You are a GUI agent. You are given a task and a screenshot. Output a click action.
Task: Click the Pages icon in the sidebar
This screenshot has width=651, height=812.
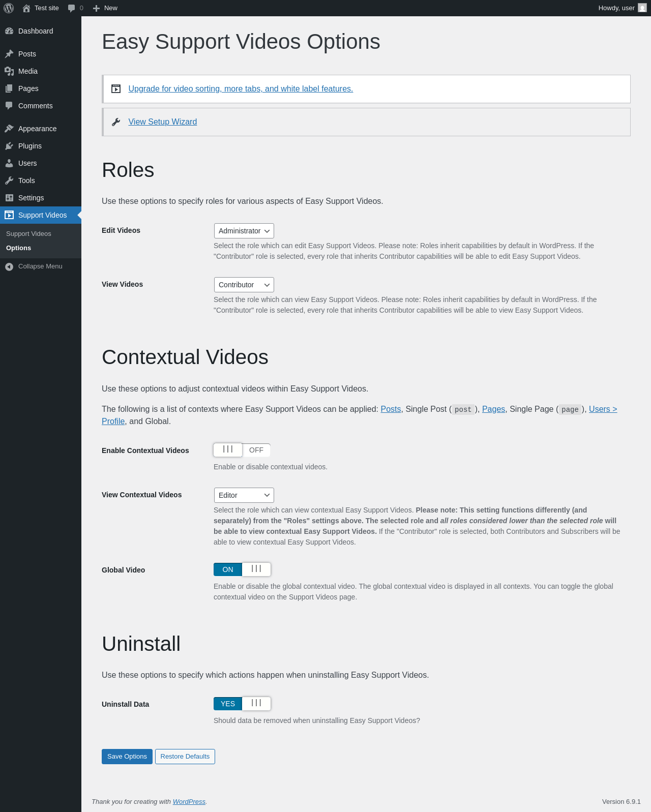pyautogui.click(x=9, y=88)
